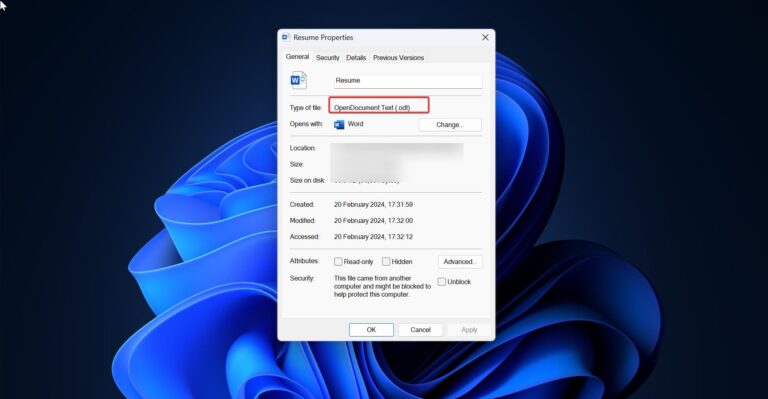Click the Apply button
The image size is (768, 399).
(x=469, y=330)
